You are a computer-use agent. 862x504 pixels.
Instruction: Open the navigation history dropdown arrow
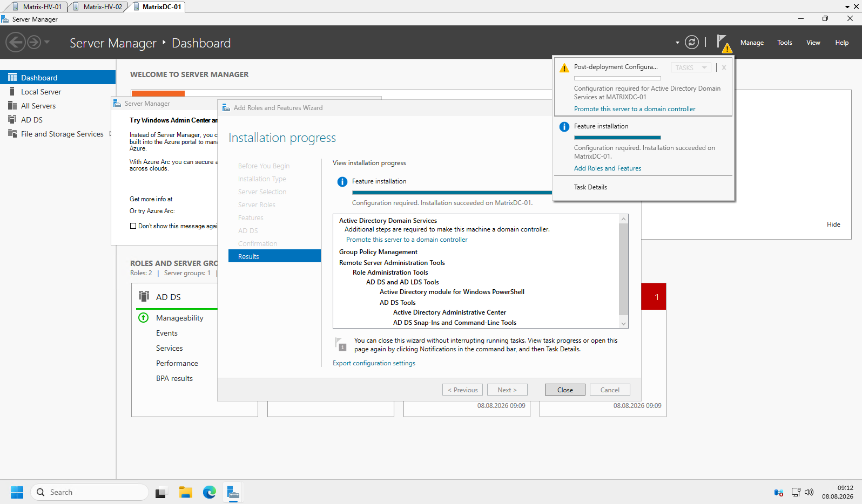click(47, 42)
